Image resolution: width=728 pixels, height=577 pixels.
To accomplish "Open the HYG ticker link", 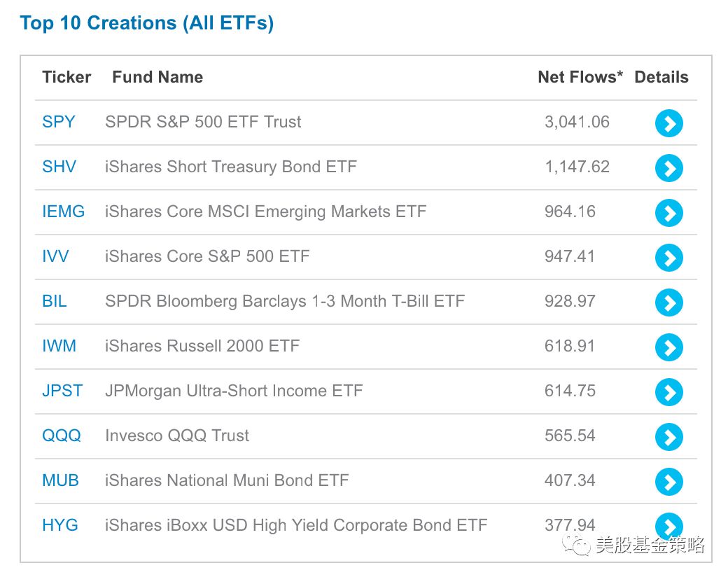I will tap(60, 525).
